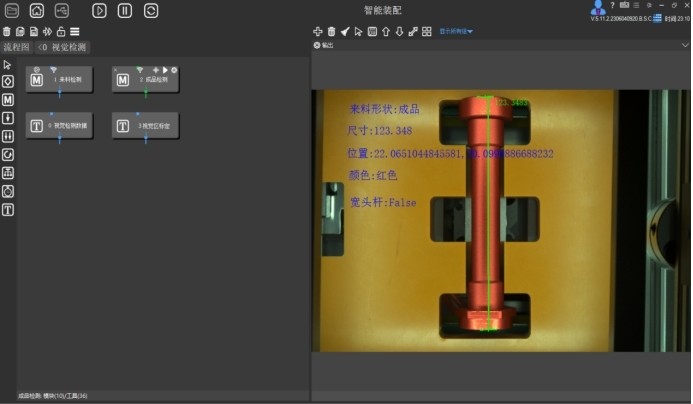This screenshot has height=404, width=693.
Task: Pause the running process
Action: point(125,10)
